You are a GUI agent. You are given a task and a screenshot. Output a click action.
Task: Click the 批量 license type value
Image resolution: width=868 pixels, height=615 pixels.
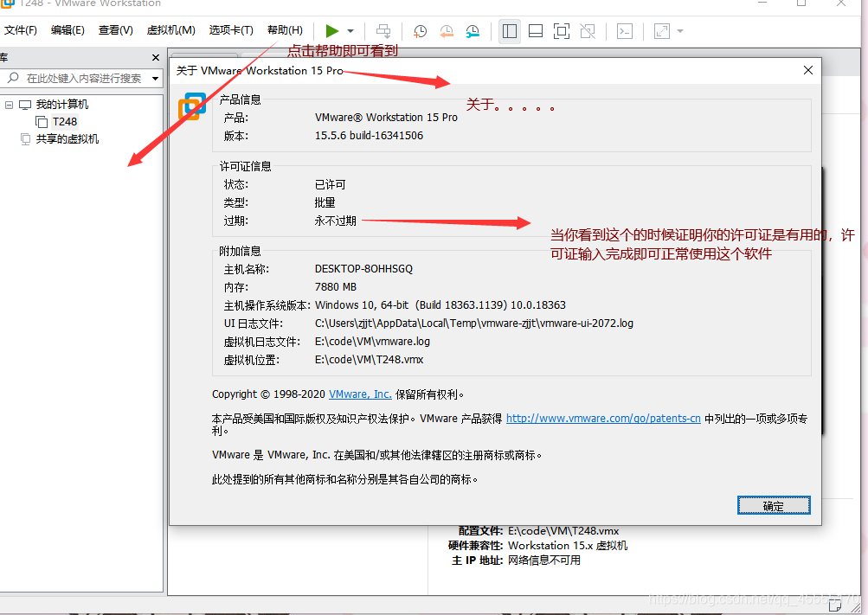(x=325, y=203)
